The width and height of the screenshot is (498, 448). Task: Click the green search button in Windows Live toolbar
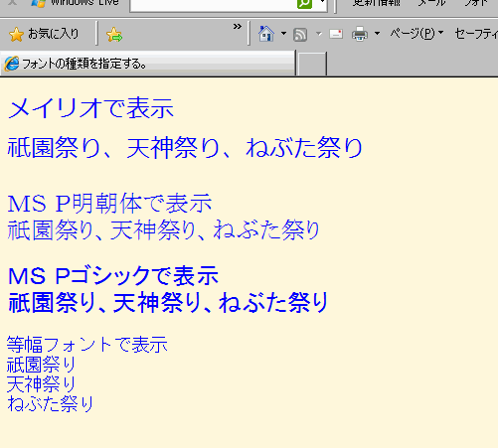pos(304,4)
